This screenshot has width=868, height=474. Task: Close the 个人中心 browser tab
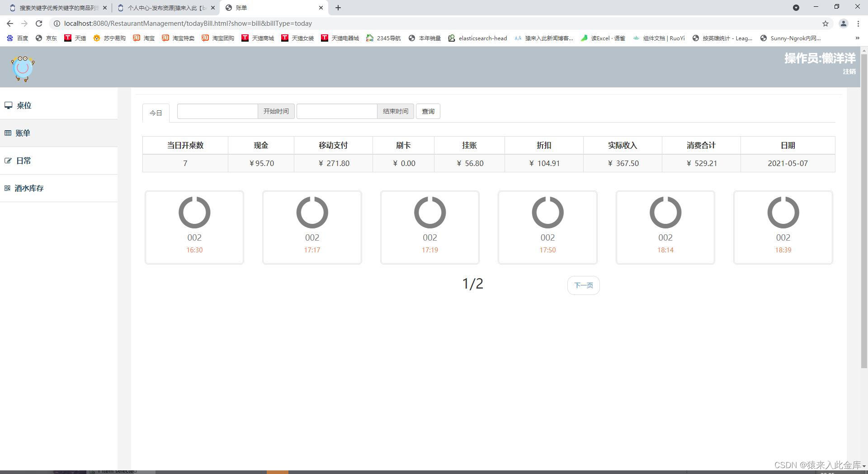[x=213, y=8]
